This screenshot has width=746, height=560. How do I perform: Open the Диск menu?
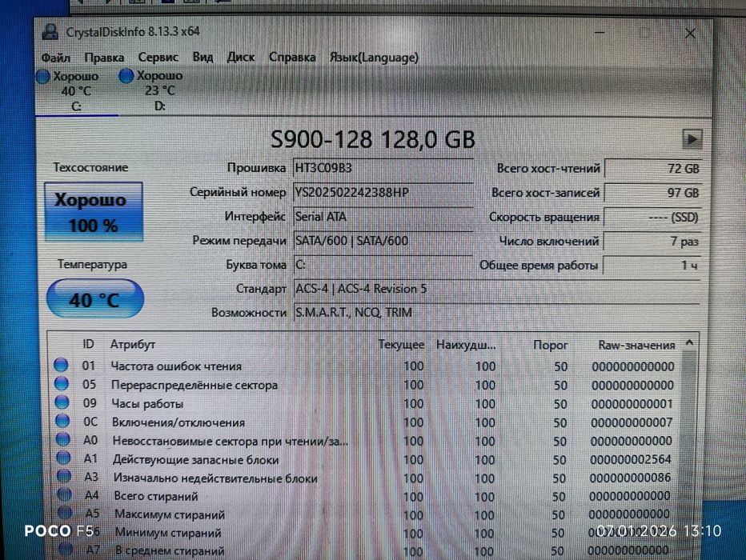pyautogui.click(x=240, y=57)
